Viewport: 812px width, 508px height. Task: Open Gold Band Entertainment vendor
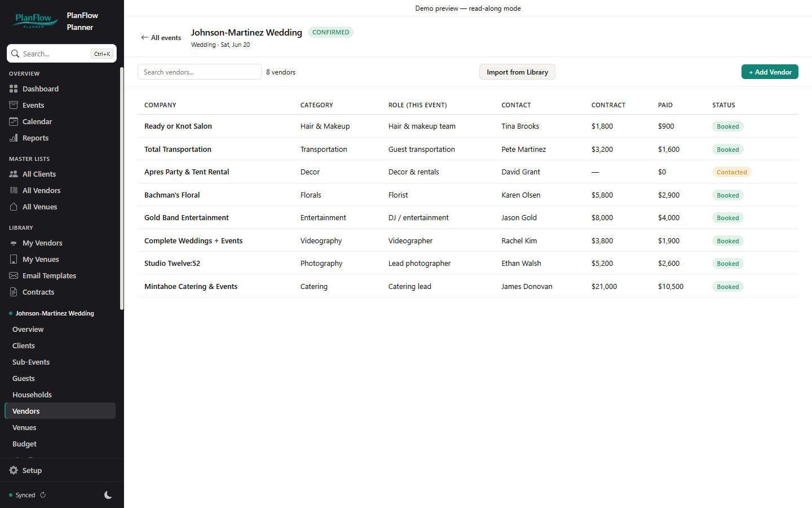(x=187, y=217)
